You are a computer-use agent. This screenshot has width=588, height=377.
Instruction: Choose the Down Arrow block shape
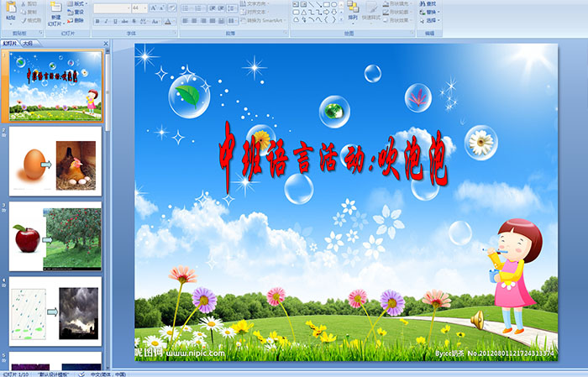coord(333,13)
